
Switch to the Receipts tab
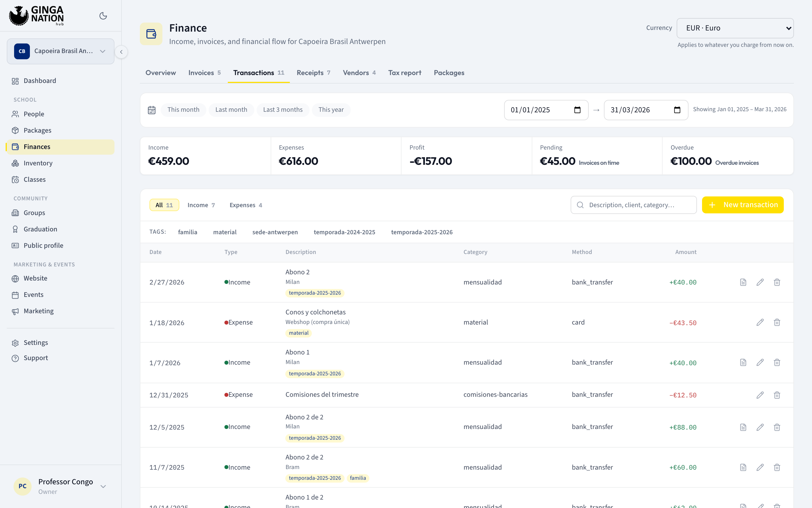(x=314, y=73)
